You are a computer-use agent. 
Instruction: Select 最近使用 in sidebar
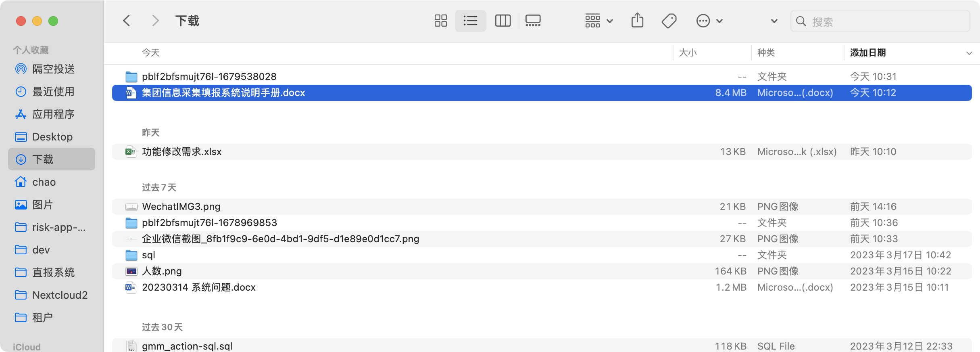click(53, 92)
